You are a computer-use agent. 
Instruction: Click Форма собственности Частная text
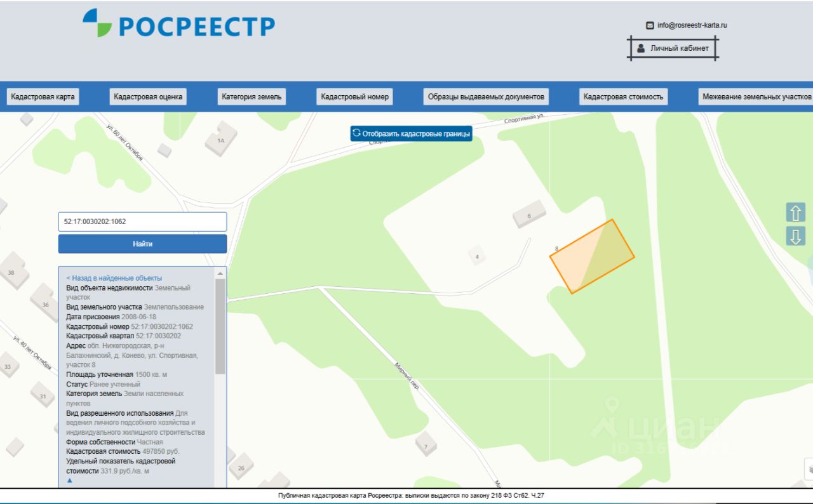pos(114,442)
